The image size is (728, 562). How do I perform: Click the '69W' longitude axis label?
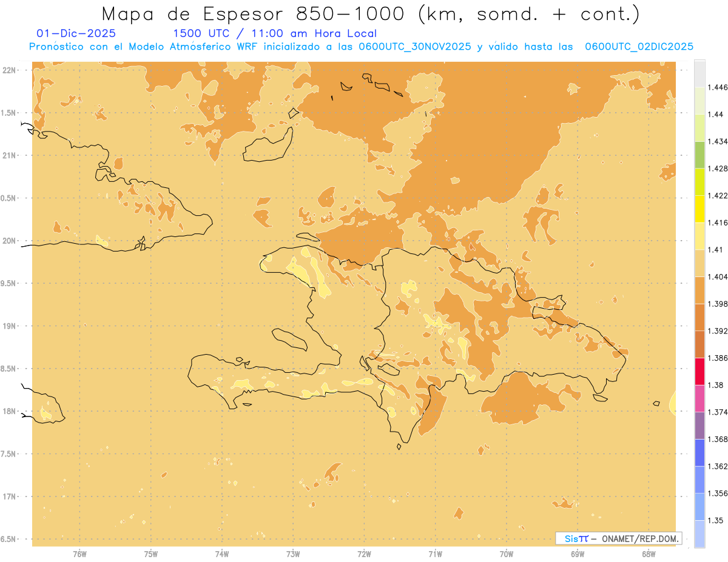click(578, 554)
